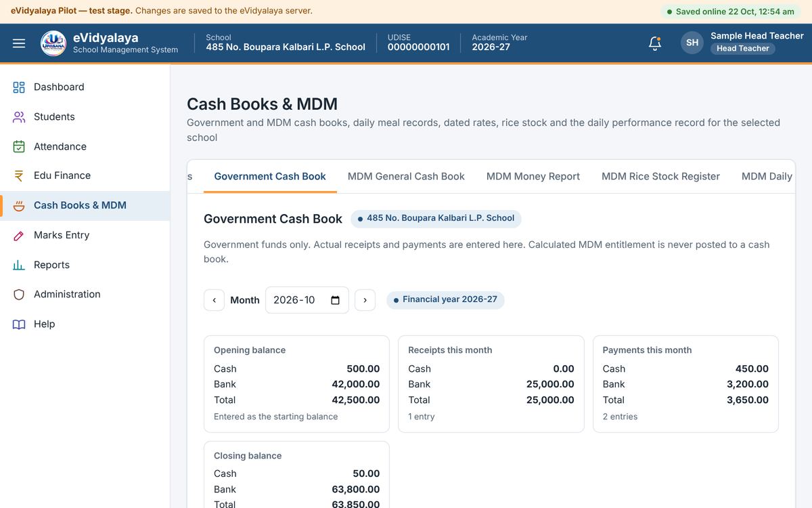Click the Dashboard grid icon

(19, 87)
